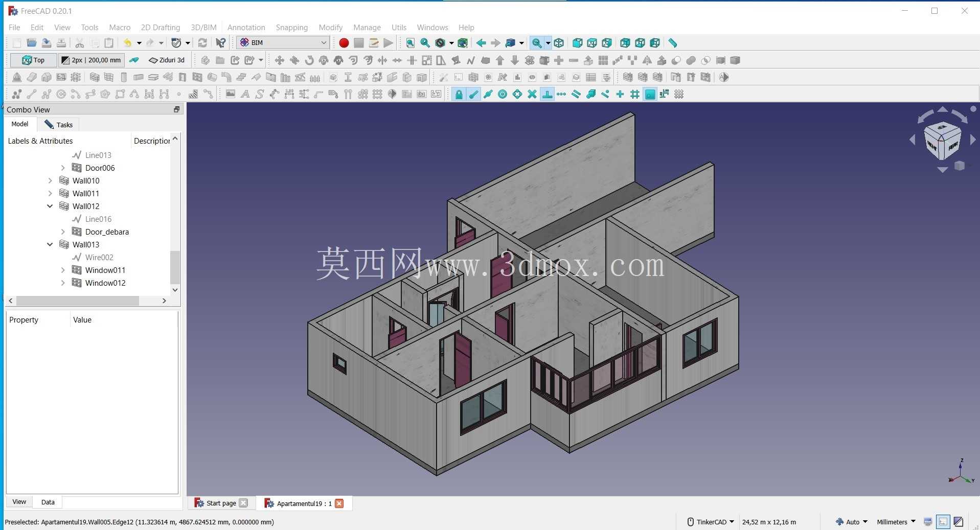Select the Arch Wall tool

coord(95,77)
